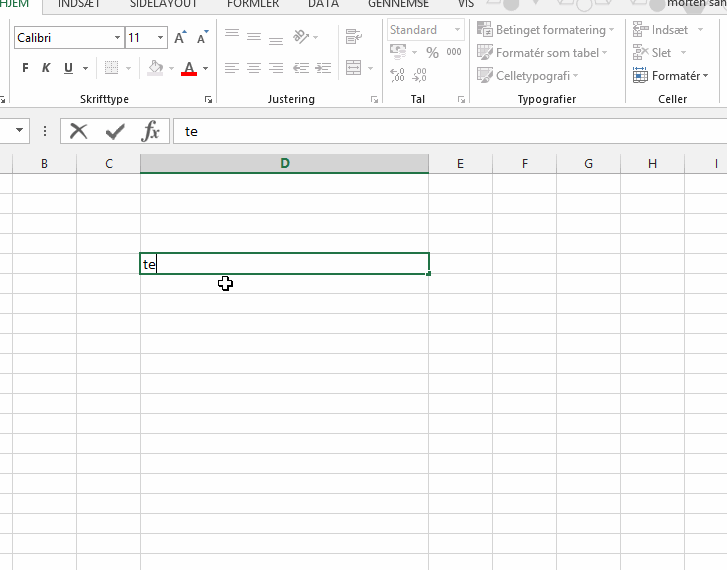The height and width of the screenshot is (570, 727).
Task: Click the Betinget formatering button
Action: [x=548, y=30]
